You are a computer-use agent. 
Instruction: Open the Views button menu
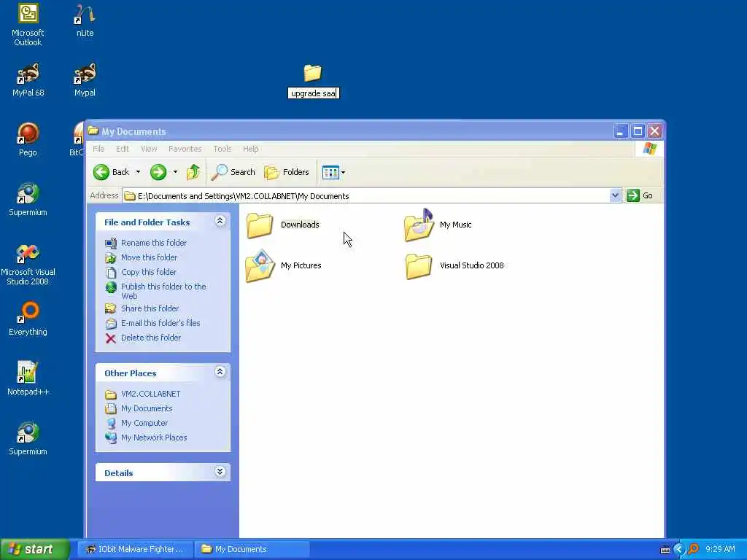(x=333, y=172)
